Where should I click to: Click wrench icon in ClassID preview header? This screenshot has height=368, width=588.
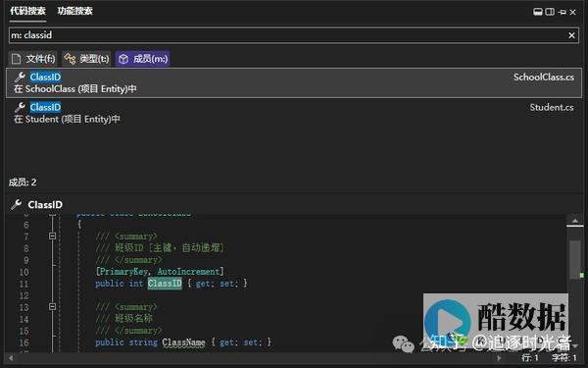click(17, 205)
